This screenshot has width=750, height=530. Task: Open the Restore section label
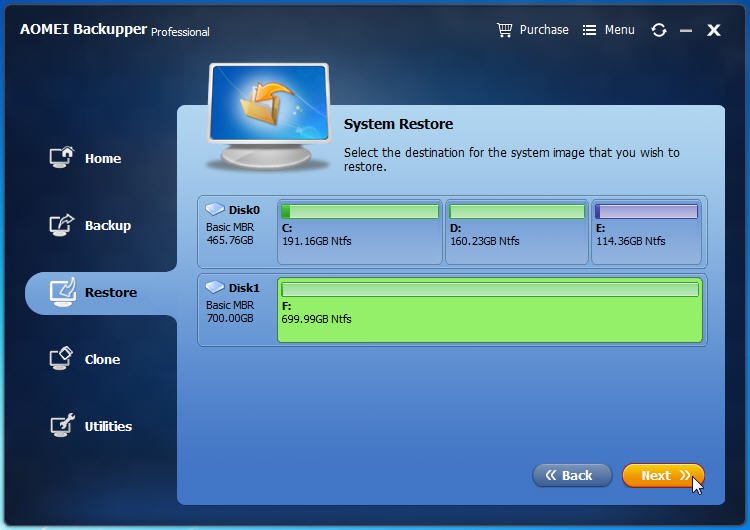[111, 292]
